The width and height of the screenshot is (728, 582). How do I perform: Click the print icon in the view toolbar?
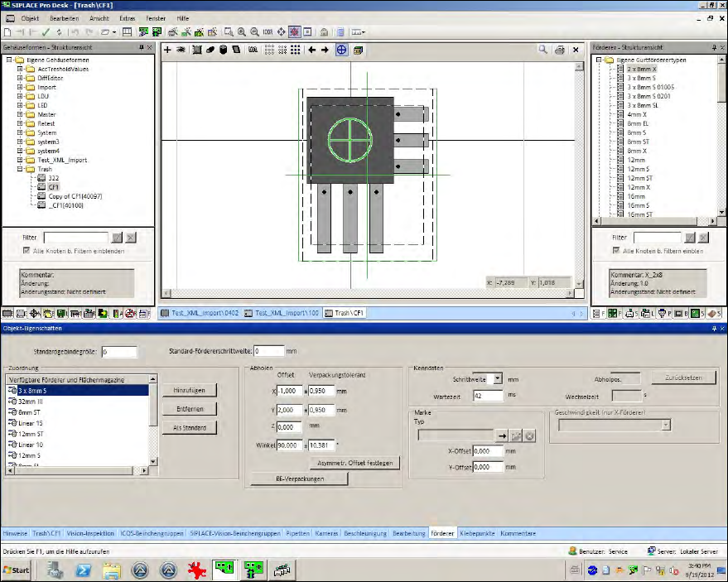[560, 51]
